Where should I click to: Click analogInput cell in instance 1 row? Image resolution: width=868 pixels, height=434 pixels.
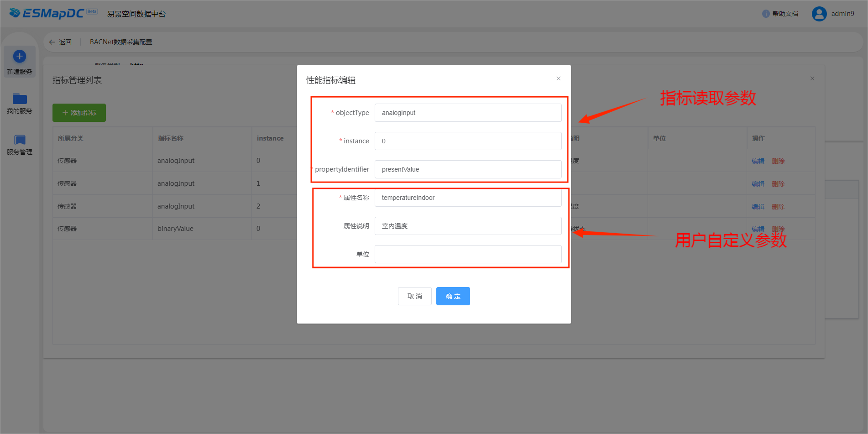(x=176, y=183)
